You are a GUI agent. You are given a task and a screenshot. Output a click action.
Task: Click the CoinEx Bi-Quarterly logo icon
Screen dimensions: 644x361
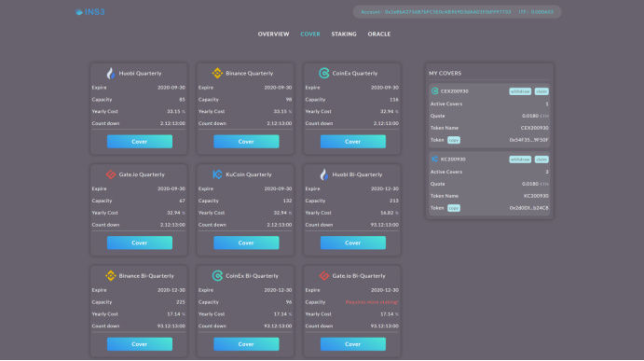click(x=217, y=275)
